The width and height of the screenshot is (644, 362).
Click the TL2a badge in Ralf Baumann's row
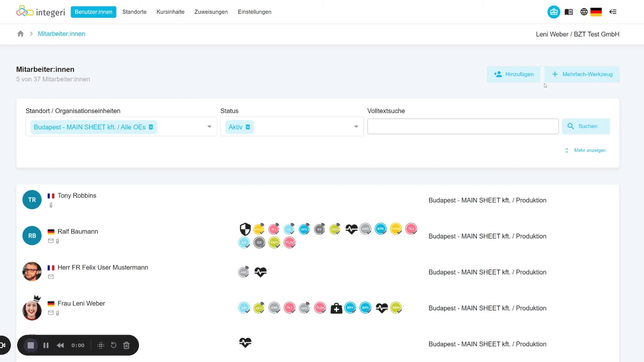click(x=290, y=243)
